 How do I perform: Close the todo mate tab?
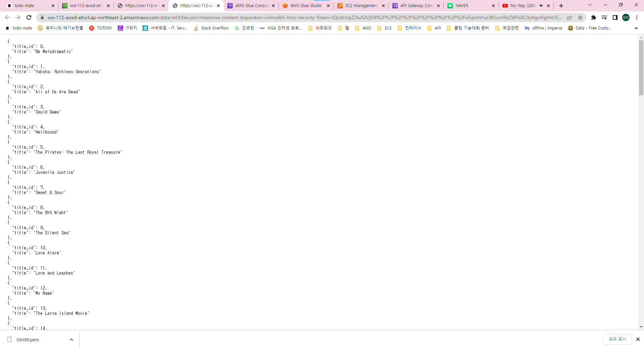point(53,6)
